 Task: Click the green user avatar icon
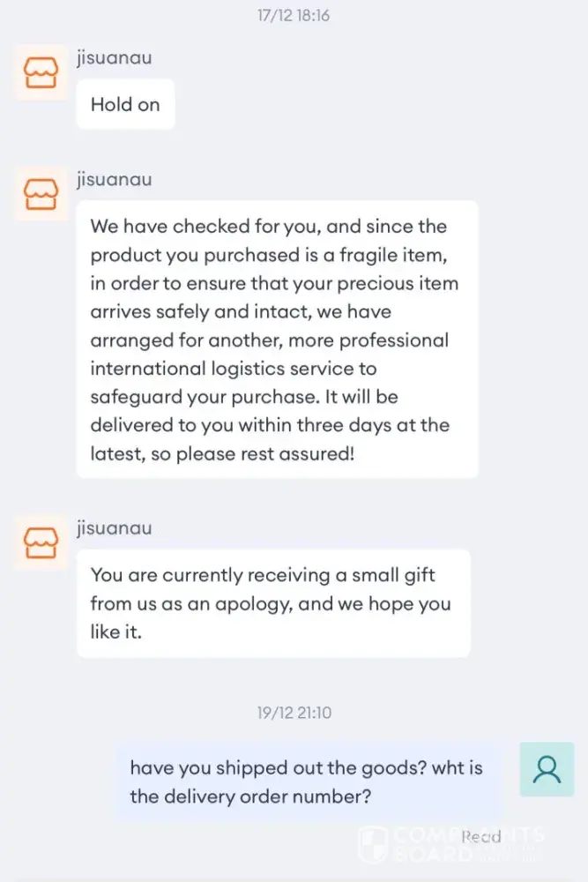click(x=547, y=769)
